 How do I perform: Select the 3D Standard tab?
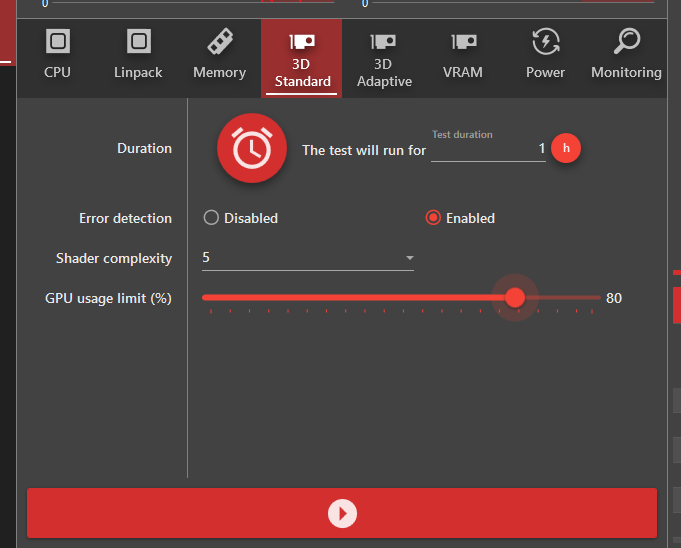[301, 58]
